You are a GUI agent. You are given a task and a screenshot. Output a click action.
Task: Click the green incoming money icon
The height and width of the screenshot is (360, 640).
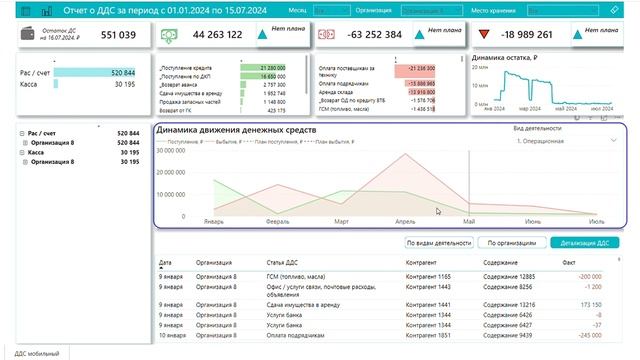(169, 35)
